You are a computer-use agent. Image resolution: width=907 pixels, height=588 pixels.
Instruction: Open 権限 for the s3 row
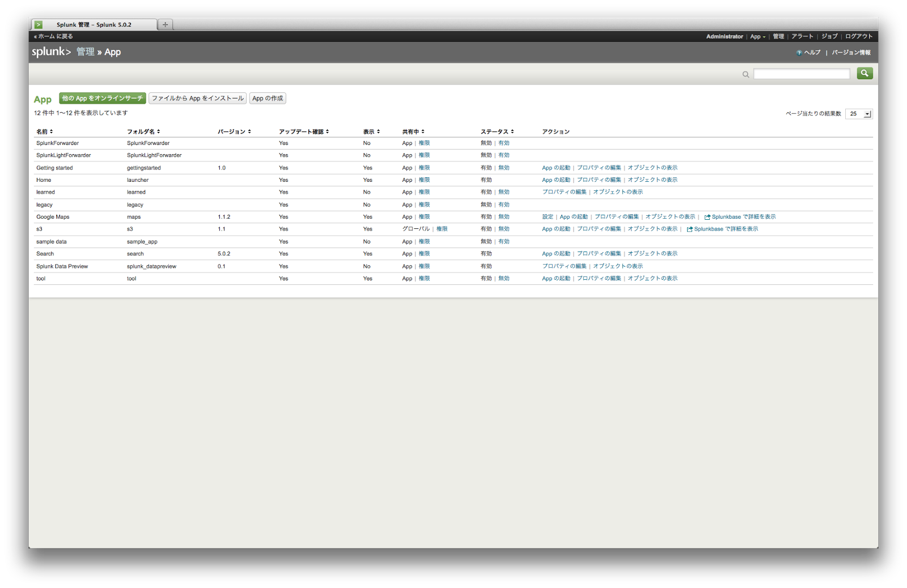click(x=442, y=229)
